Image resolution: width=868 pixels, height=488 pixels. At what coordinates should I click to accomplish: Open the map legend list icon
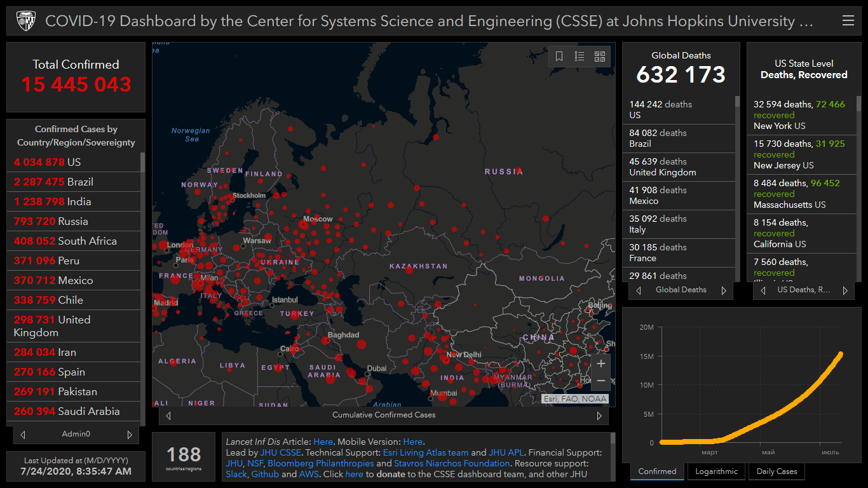coord(580,57)
